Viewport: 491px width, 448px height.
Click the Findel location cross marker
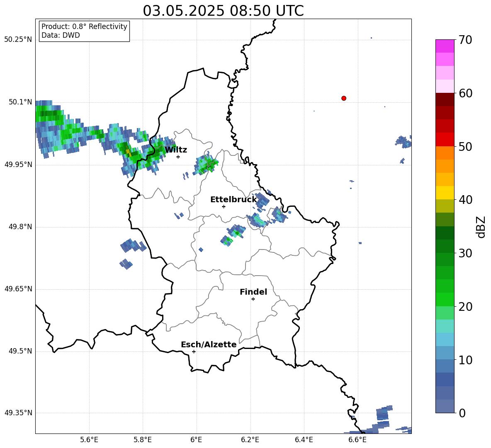(x=253, y=299)
